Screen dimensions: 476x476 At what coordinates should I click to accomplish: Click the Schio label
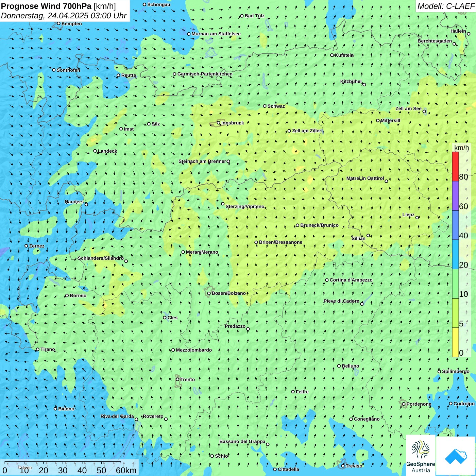click(x=222, y=456)
